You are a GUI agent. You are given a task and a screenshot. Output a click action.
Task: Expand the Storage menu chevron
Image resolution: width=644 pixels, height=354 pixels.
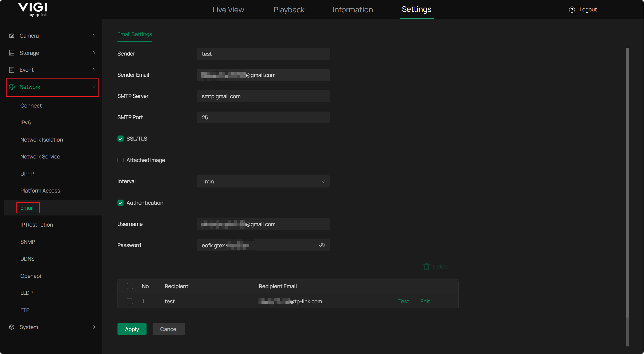point(94,53)
